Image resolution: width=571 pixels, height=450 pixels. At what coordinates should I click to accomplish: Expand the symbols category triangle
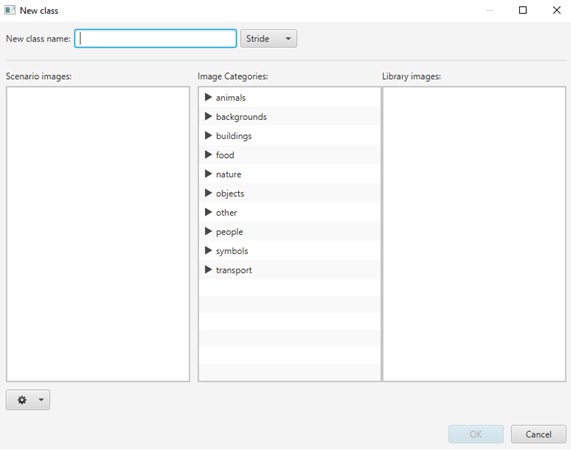point(208,250)
